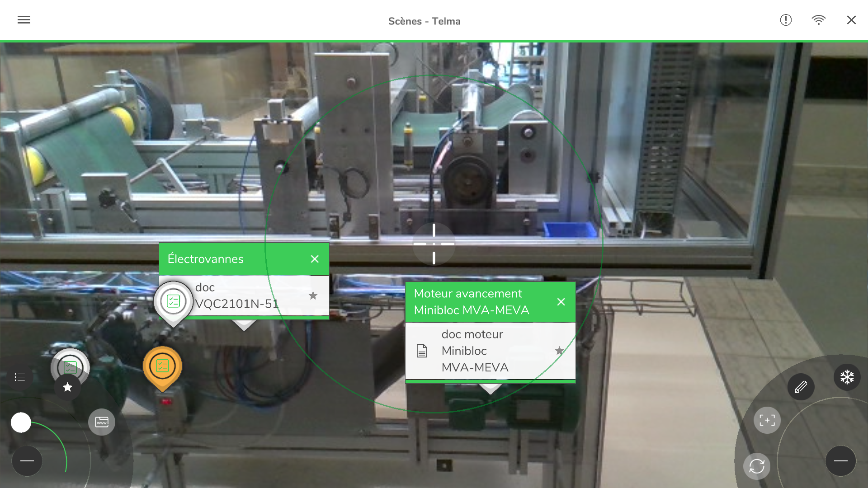The width and height of the screenshot is (868, 488).
Task: Open the list view icon
Action: tap(20, 377)
